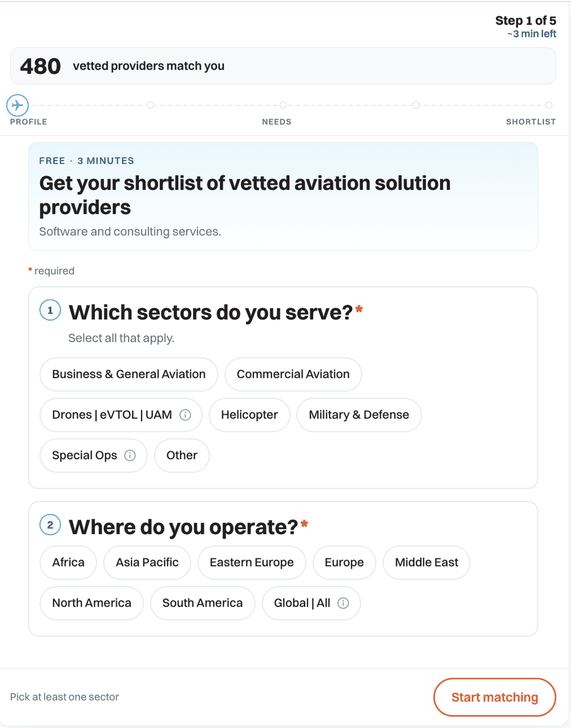Click the info icon next to Special Ops

tap(130, 455)
